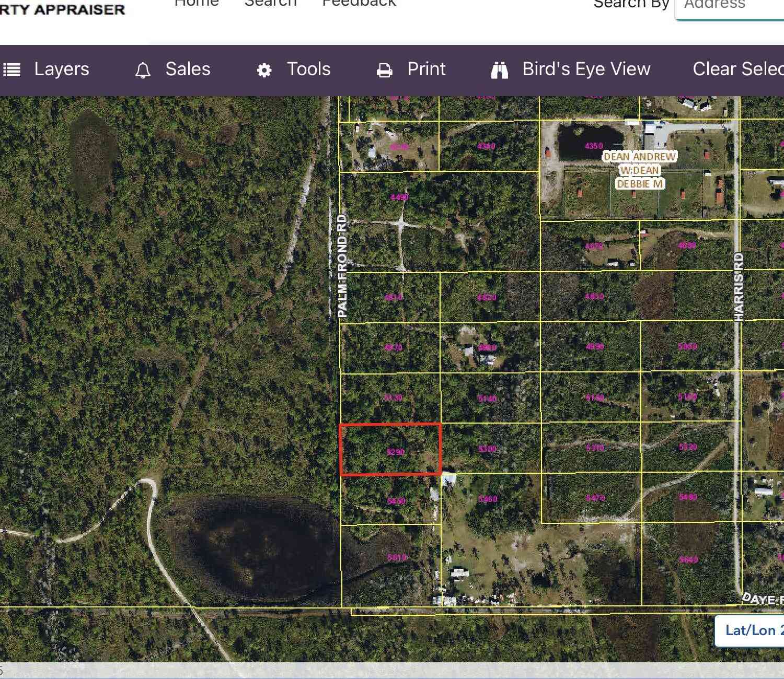Select parcel labeled 5610
The width and height of the screenshot is (784, 679).
click(x=397, y=557)
